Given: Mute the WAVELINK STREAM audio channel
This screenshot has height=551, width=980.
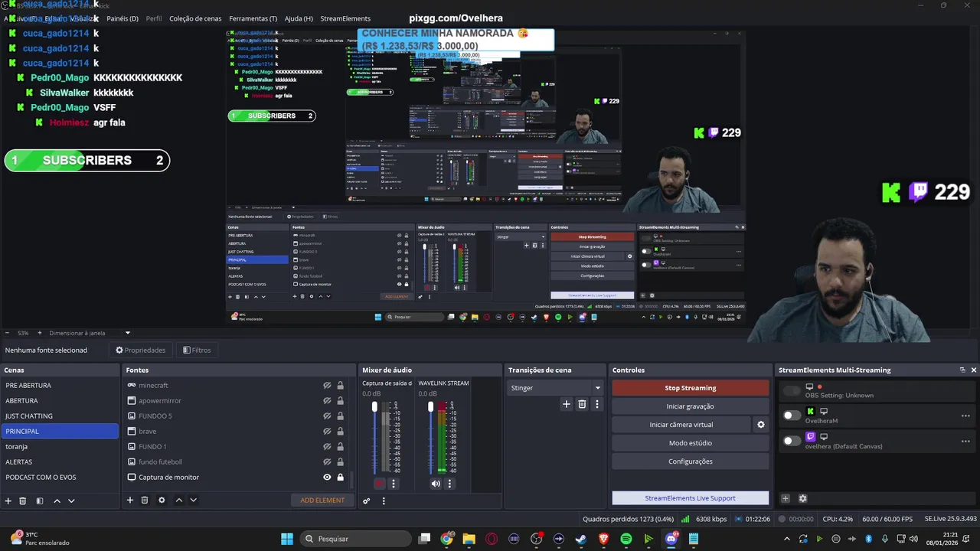Looking at the screenshot, I should click(436, 484).
